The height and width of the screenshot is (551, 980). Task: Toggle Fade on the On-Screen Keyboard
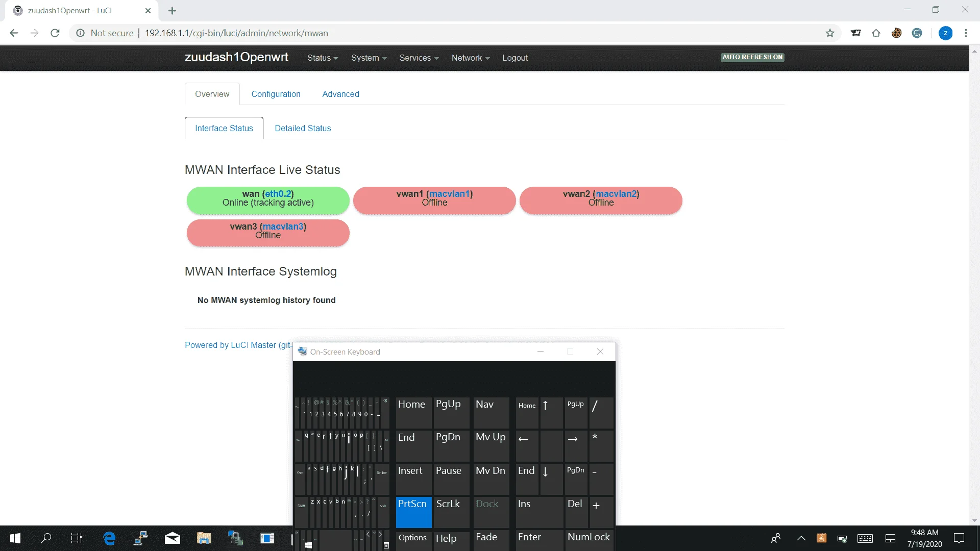coord(491,540)
